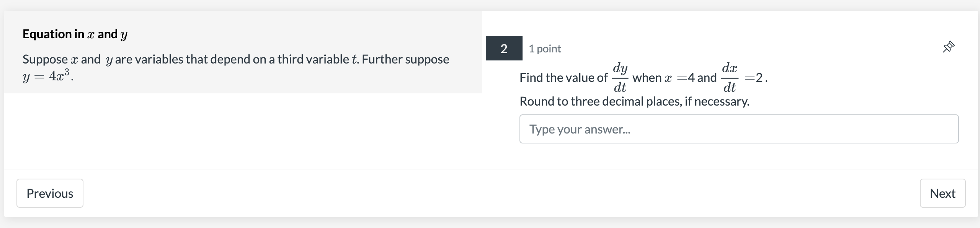Screen dimensions: 980x228
Task: Click the italic variable t in the passage
Action: (x=355, y=59)
